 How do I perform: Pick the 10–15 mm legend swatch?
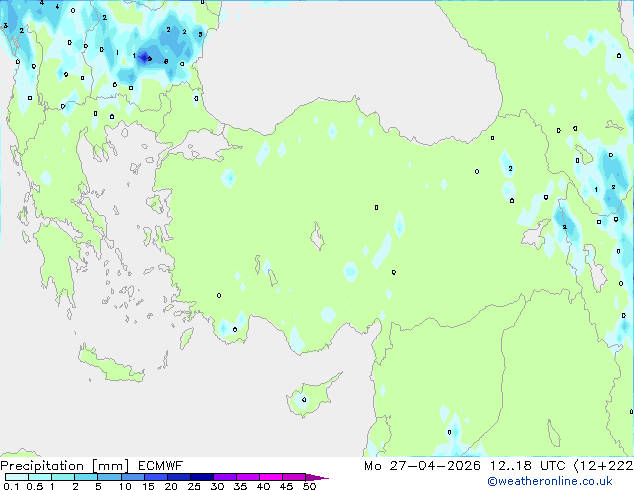[x=132, y=477]
